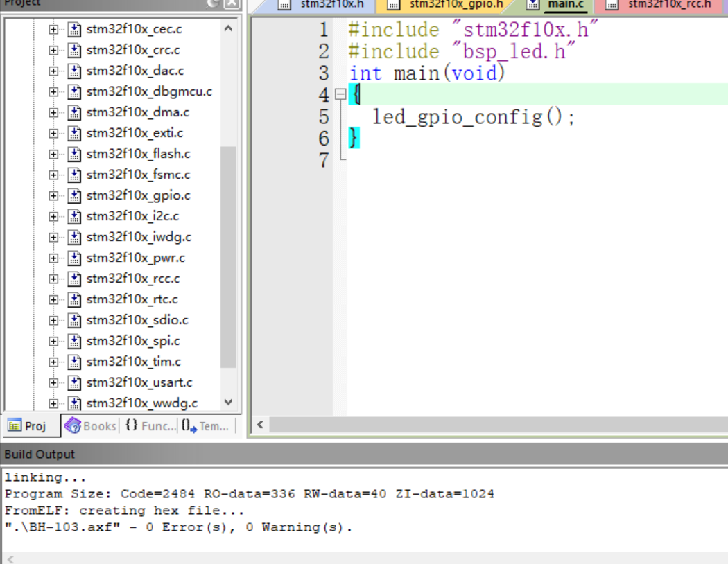The height and width of the screenshot is (564, 728).
Task: Expand the stm32f10x_dma.c tree node
Action: pos(53,112)
